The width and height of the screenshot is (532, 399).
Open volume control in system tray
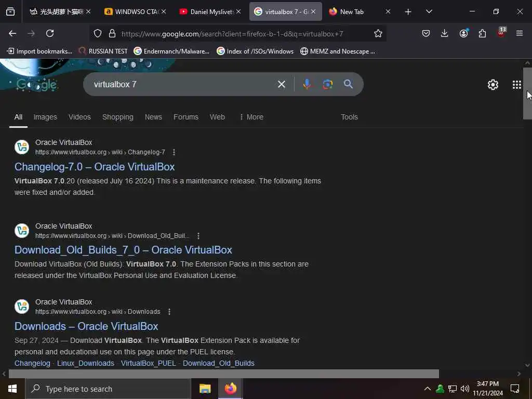pyautogui.click(x=465, y=389)
